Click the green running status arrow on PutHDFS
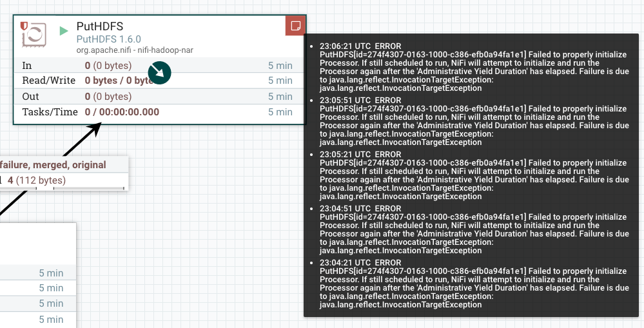The width and height of the screenshot is (644, 328). point(64,31)
